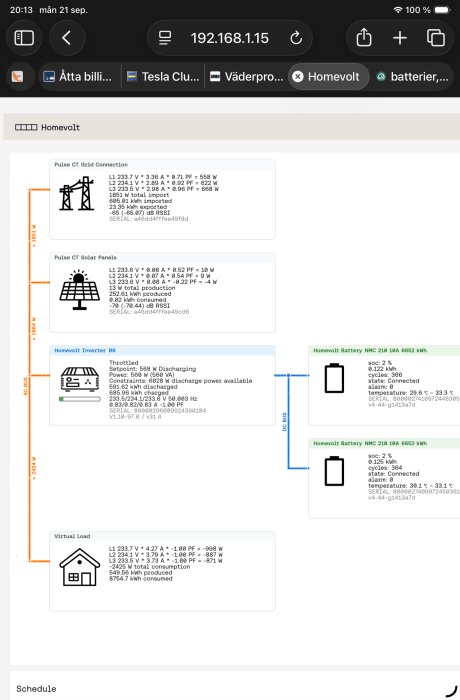Open the batterier,... tab
460x700 pixels.
tap(412, 77)
